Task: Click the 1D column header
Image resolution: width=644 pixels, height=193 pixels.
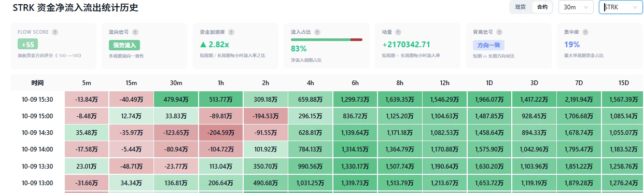Action: 489,83
